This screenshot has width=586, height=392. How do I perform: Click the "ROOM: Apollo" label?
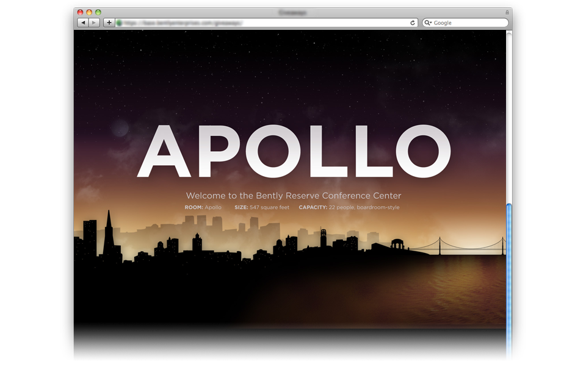203,207
